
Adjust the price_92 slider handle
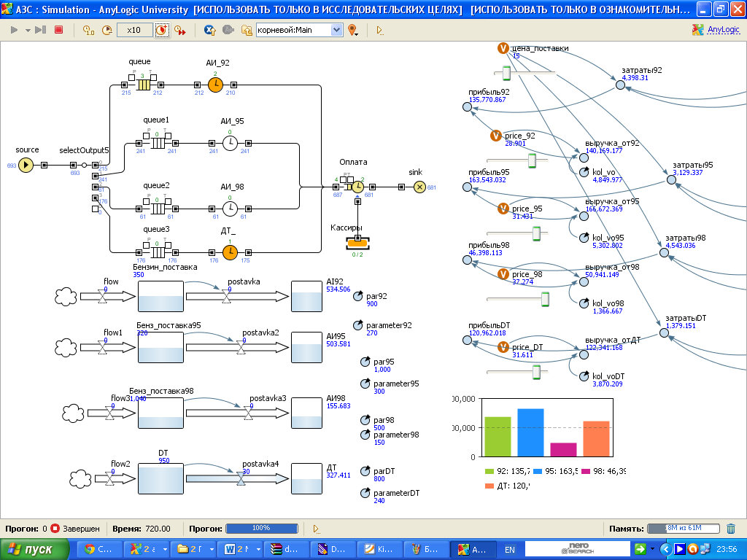coord(532,160)
